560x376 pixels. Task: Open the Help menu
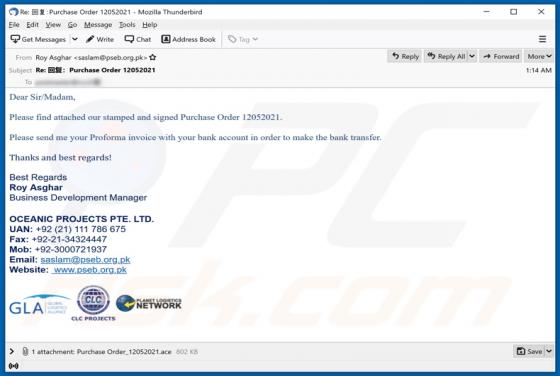pos(150,25)
